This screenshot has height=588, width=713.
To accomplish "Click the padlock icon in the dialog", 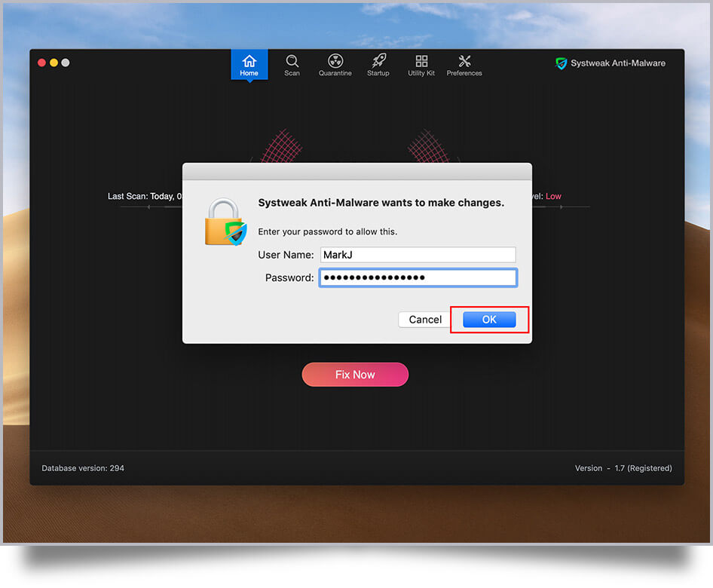I will pyautogui.click(x=225, y=222).
